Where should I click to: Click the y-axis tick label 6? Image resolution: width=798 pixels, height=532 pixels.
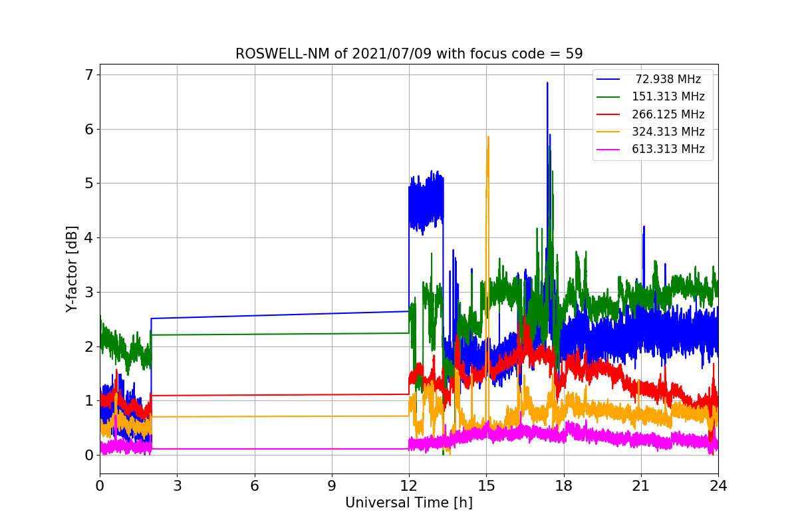pyautogui.click(x=88, y=129)
